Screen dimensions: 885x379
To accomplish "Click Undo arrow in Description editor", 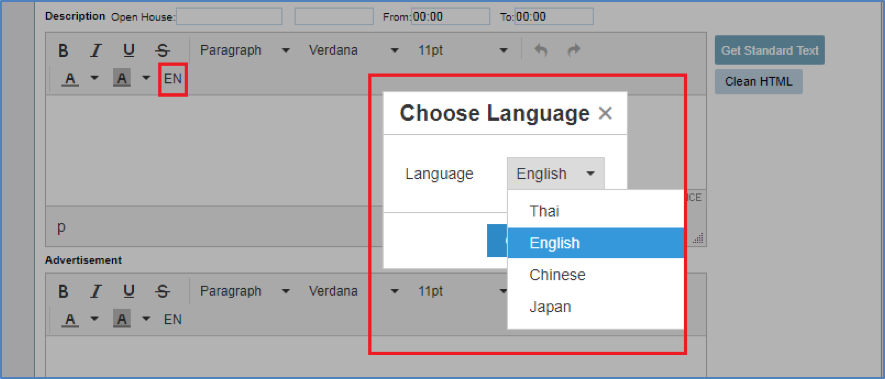I will point(541,51).
